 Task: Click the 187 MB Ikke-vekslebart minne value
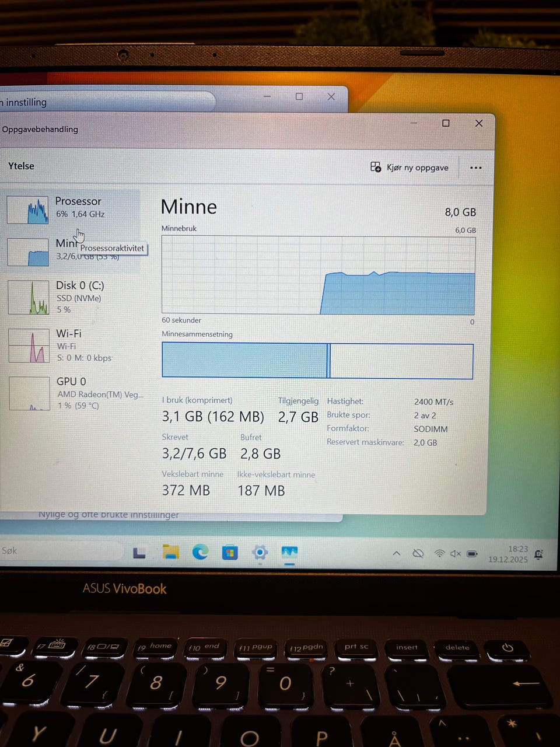tap(261, 490)
